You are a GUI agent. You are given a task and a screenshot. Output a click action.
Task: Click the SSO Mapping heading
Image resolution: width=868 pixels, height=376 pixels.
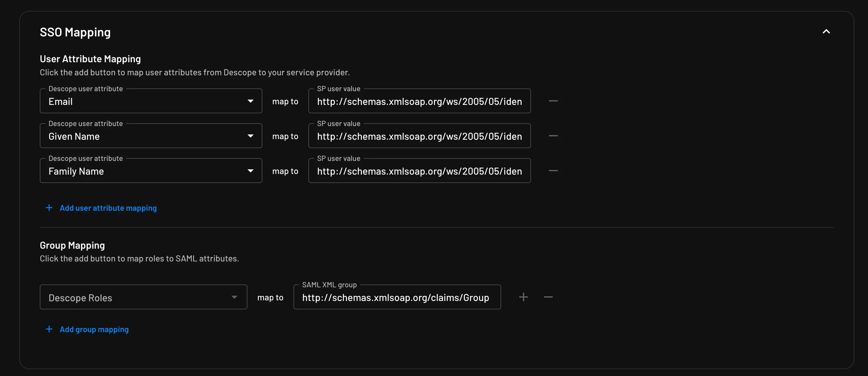click(75, 32)
